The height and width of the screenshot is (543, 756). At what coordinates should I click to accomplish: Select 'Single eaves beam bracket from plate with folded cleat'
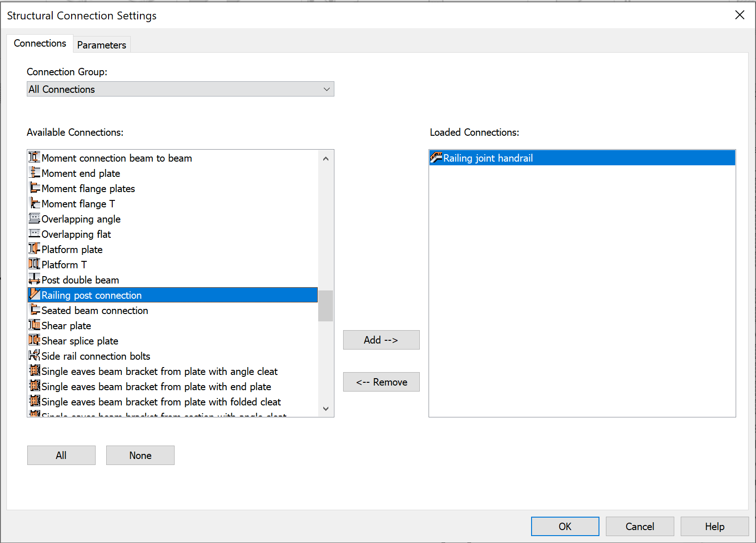point(173,402)
